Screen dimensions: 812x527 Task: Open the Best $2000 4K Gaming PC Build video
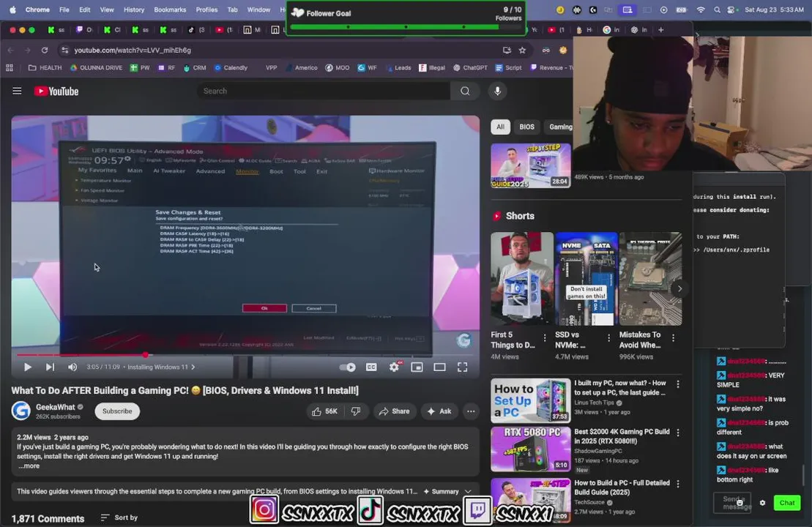pyautogui.click(x=531, y=449)
